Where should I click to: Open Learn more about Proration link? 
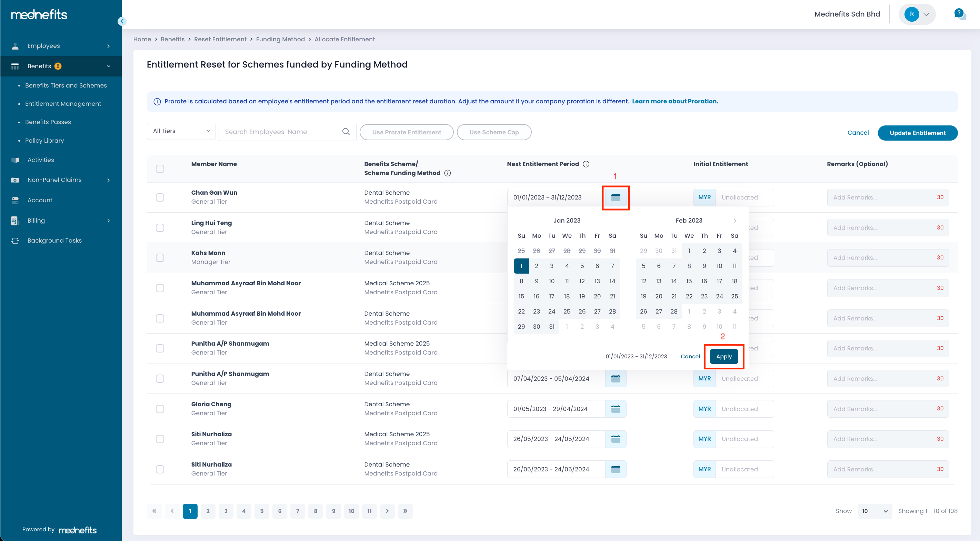point(675,101)
